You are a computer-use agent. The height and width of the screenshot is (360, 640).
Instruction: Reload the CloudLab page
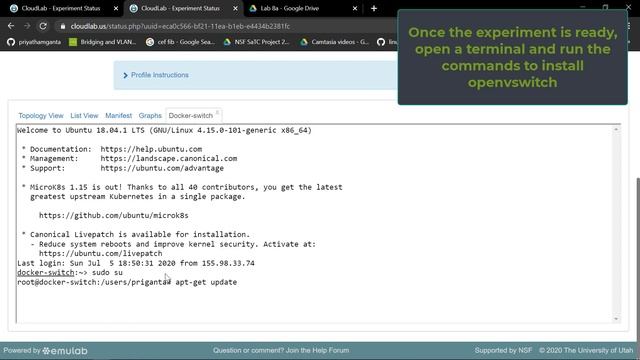tap(43, 26)
